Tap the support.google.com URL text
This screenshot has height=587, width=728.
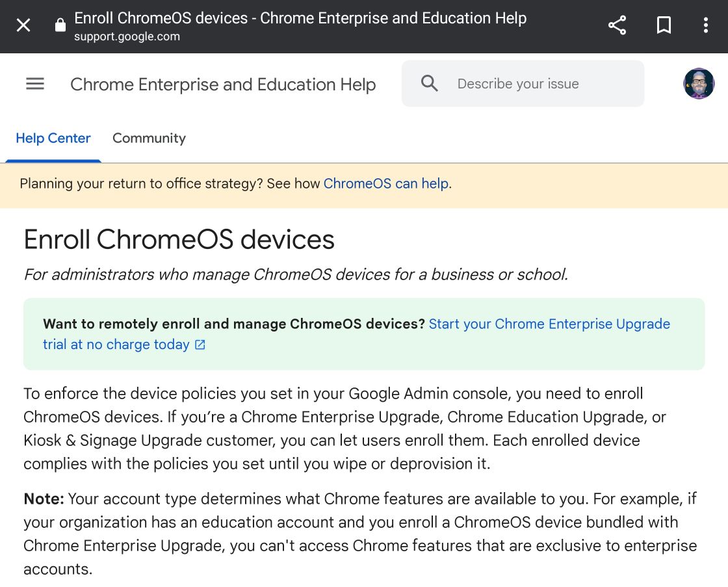(127, 37)
